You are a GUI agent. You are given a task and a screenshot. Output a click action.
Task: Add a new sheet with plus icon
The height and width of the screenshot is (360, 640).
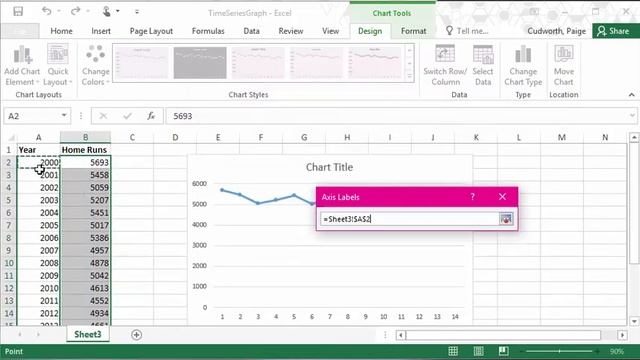pyautogui.click(x=136, y=335)
